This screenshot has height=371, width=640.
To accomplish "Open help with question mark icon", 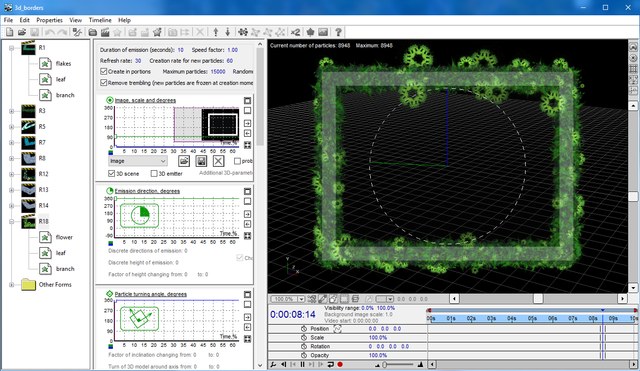I will coord(338,32).
